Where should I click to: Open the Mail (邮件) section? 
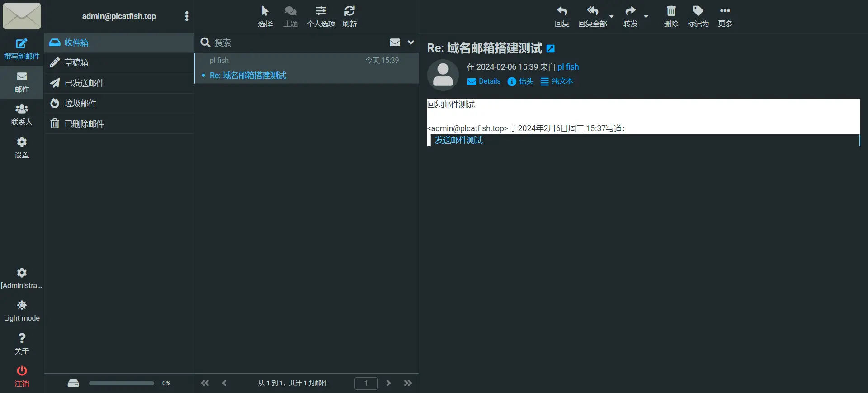22,82
